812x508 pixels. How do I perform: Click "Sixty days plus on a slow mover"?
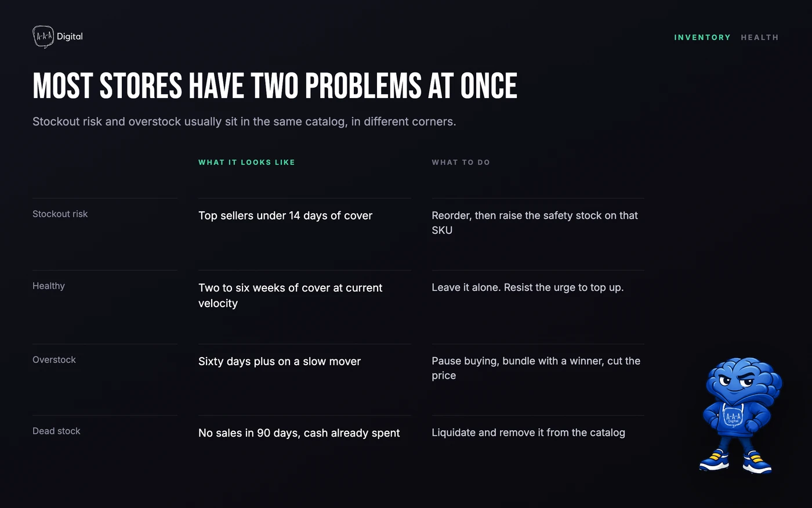[x=280, y=361]
